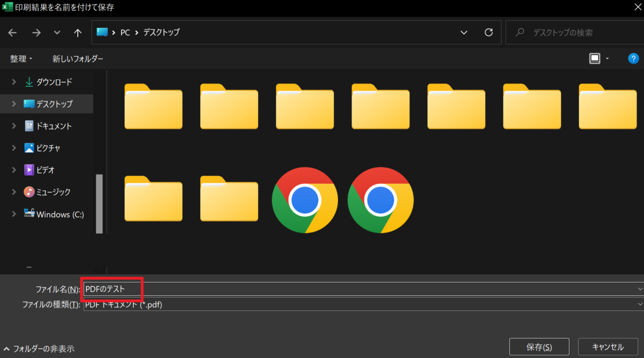The height and width of the screenshot is (358, 644).
Task: Click PC in the breadcrumb path
Action: pos(125,32)
